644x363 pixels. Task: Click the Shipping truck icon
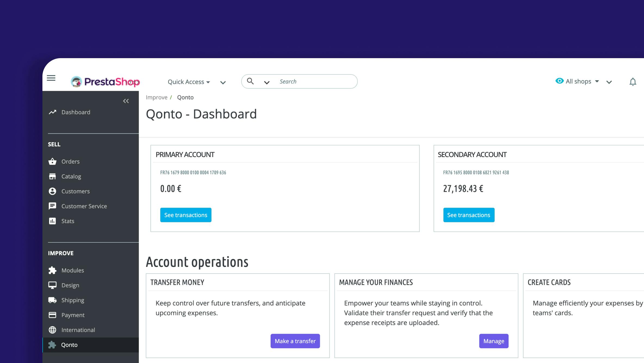[x=52, y=300]
